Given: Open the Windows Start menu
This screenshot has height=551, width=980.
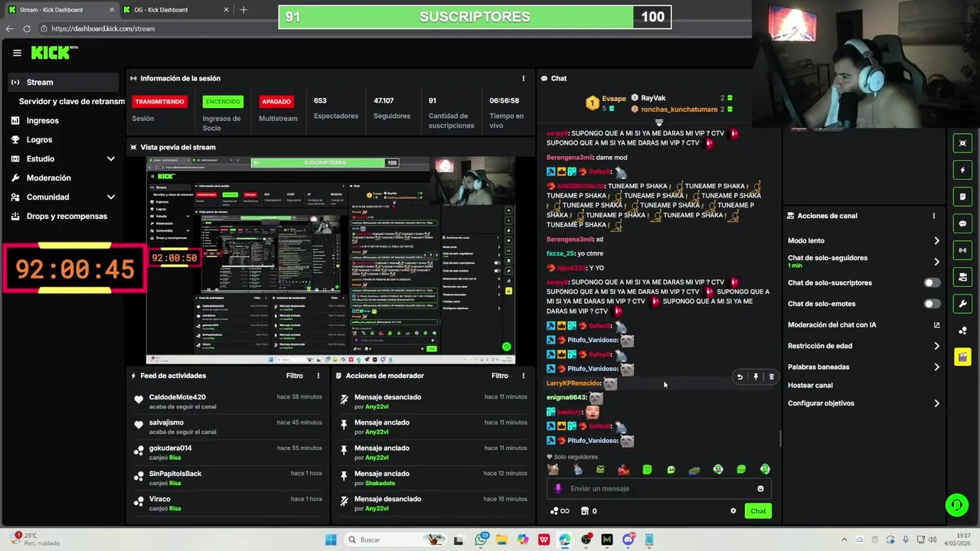Looking at the screenshot, I should [x=331, y=540].
